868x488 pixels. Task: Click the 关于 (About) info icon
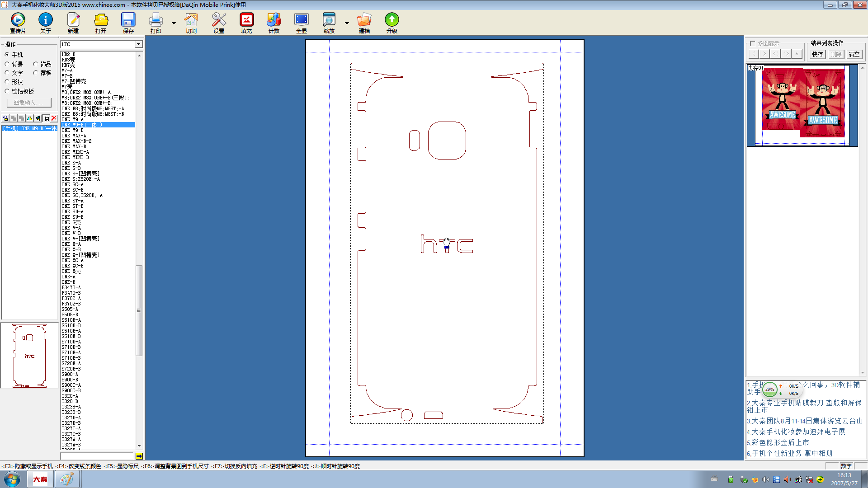46,23
